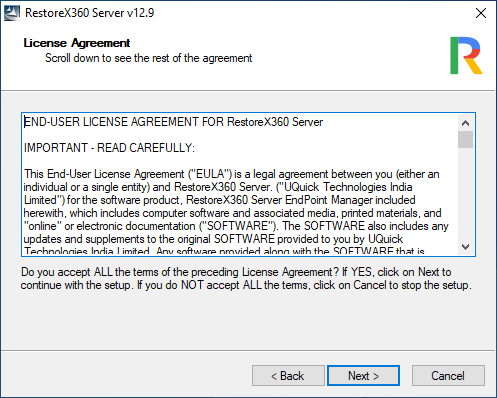
Task: Click the IMPORTANT - READ CAREFULLY line
Action: tap(109, 148)
